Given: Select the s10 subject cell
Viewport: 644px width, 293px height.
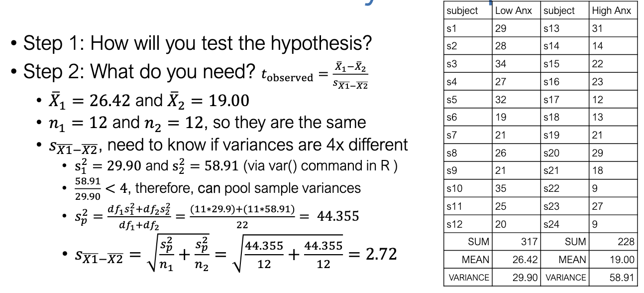Looking at the screenshot, I should click(454, 188).
